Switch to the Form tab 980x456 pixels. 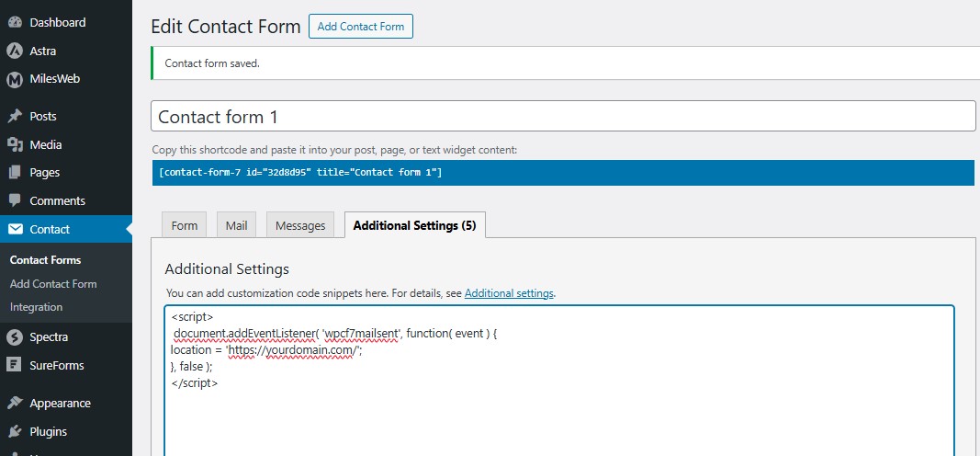(185, 225)
